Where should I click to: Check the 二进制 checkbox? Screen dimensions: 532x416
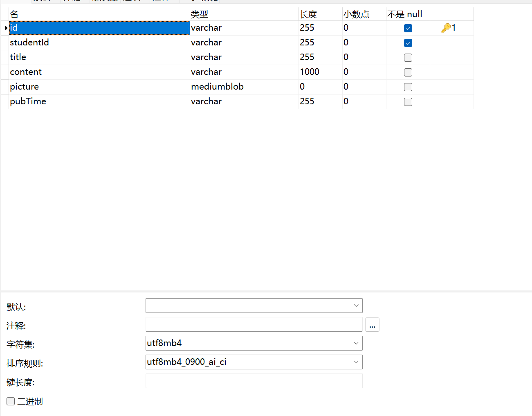10,401
